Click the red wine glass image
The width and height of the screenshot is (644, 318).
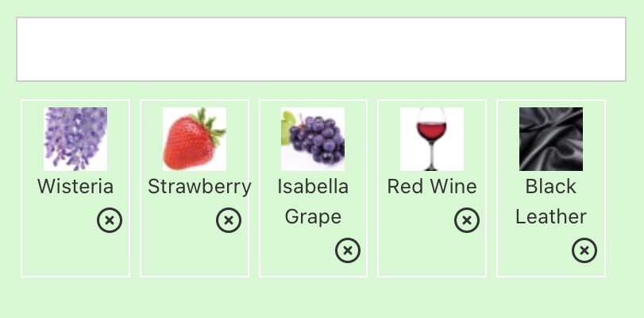click(x=432, y=139)
